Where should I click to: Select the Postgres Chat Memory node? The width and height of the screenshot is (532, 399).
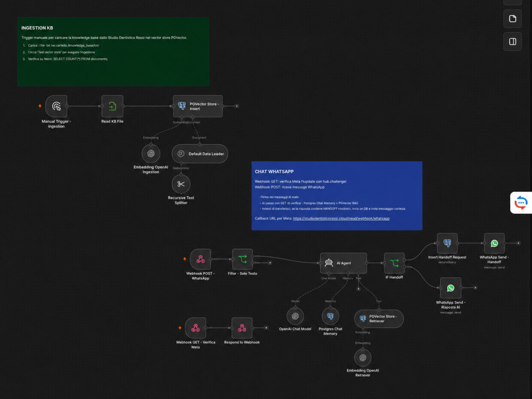pyautogui.click(x=330, y=316)
